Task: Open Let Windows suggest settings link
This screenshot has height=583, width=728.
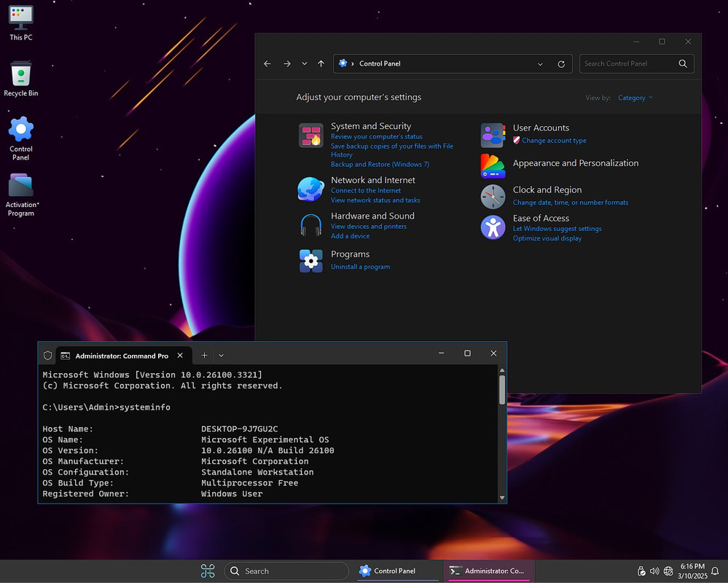Action: point(557,228)
